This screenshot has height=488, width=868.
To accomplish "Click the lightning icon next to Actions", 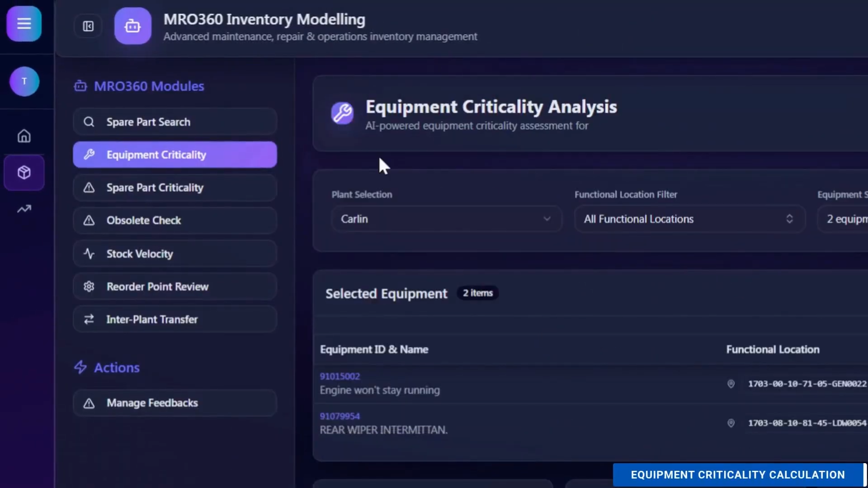I will pyautogui.click(x=80, y=367).
